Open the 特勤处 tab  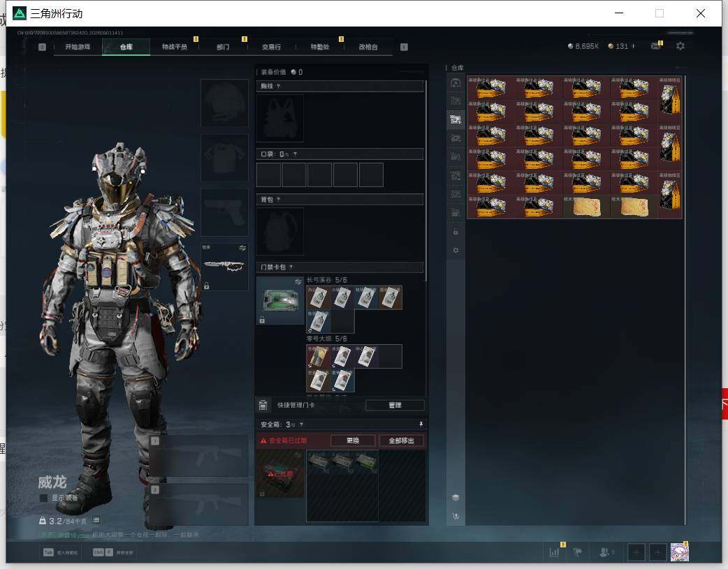320,47
